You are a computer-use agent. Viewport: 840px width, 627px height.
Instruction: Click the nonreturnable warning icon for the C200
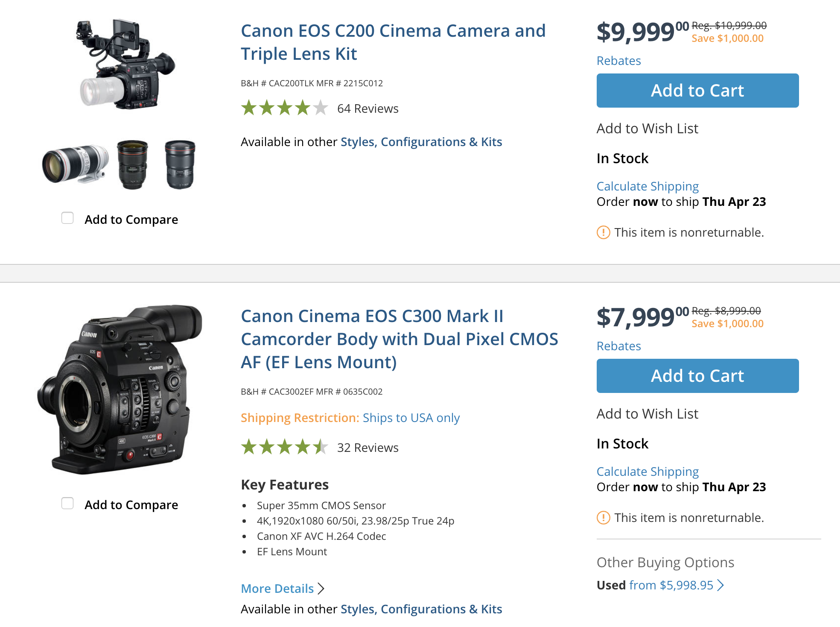click(604, 232)
